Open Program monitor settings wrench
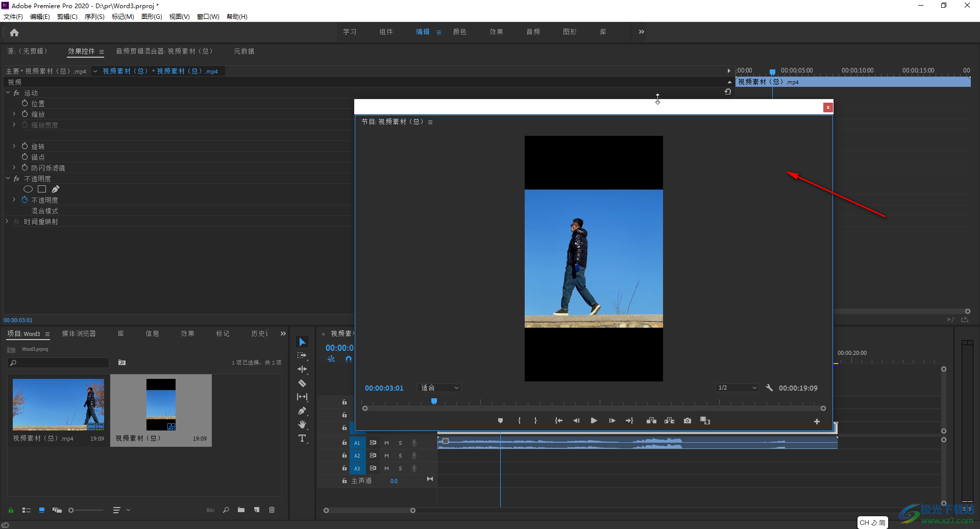The image size is (980, 529). (769, 388)
